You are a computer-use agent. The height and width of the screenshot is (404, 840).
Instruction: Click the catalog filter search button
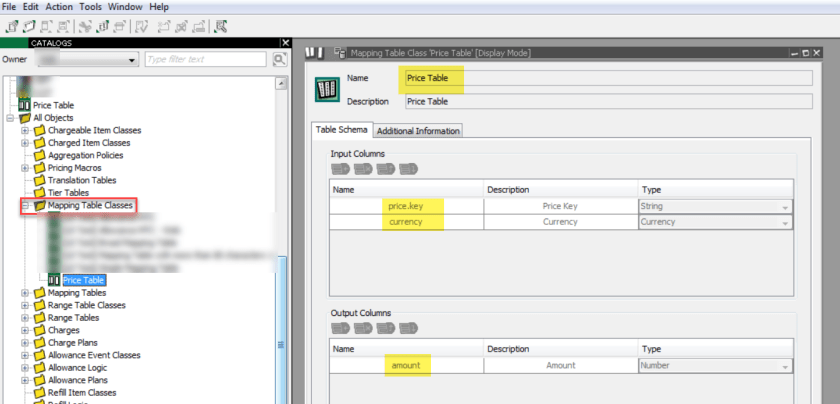(279, 59)
